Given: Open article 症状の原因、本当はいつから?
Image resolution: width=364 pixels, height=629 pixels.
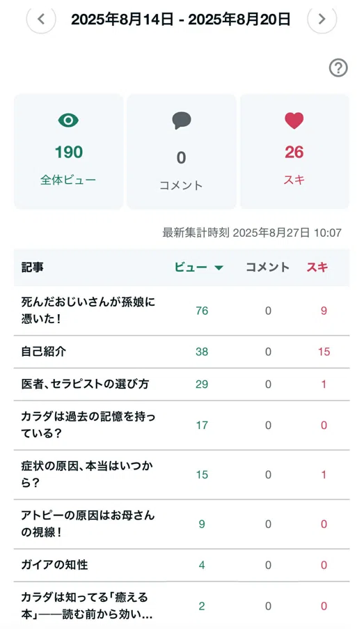Looking at the screenshot, I should (87, 474).
